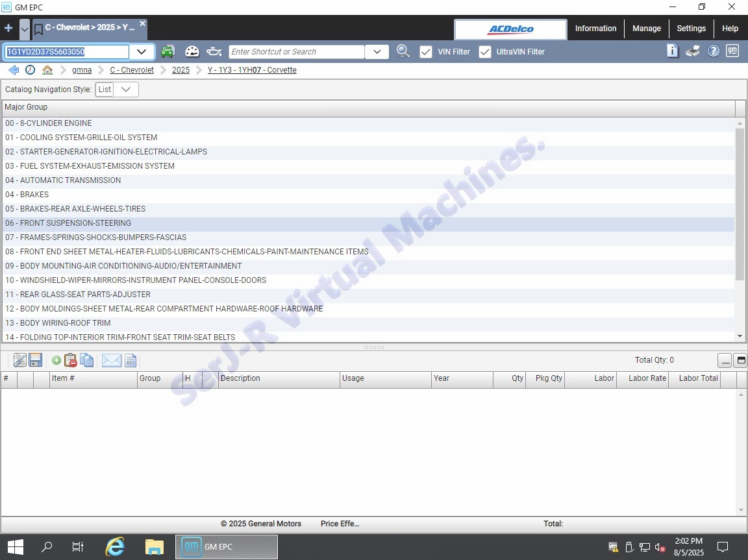Click the gmna breadcrumb link
The height and width of the screenshot is (560, 748).
click(x=82, y=70)
